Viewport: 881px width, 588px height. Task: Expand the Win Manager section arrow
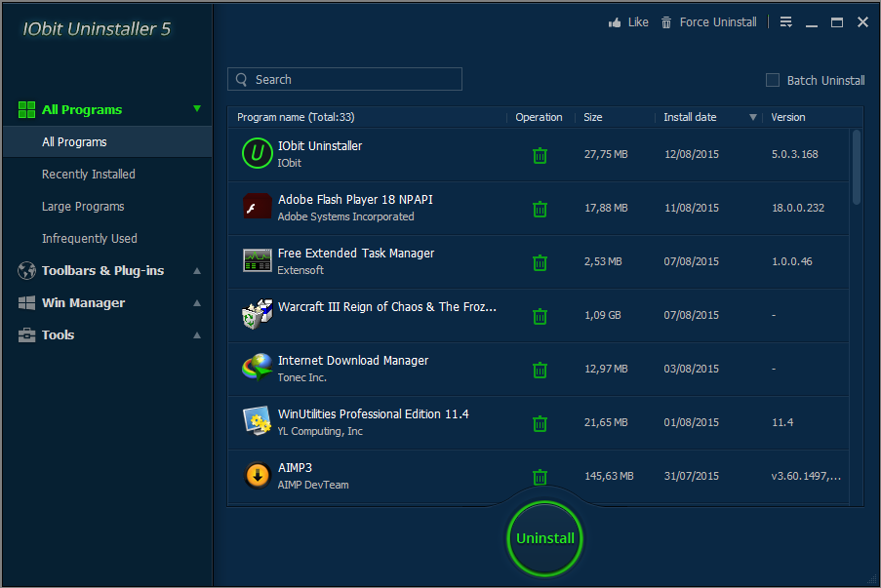pos(197,302)
